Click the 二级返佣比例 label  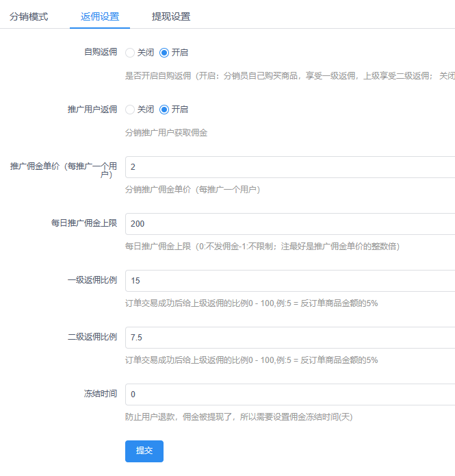pyautogui.click(x=92, y=337)
